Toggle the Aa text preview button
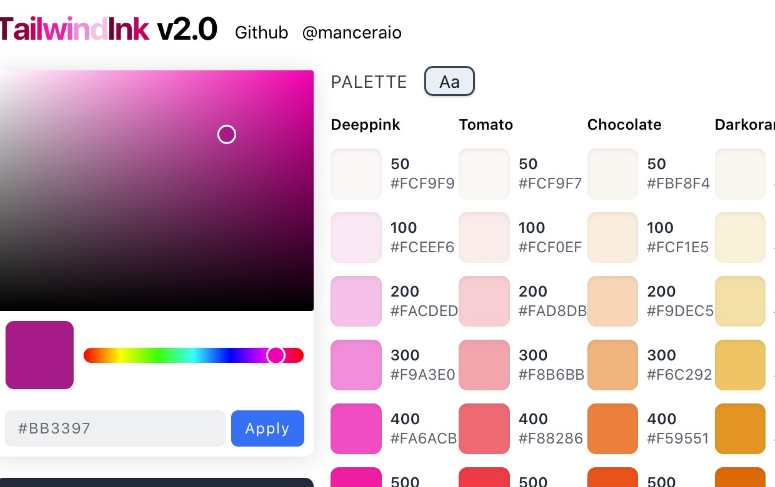This screenshot has height=487, width=775. 449,82
